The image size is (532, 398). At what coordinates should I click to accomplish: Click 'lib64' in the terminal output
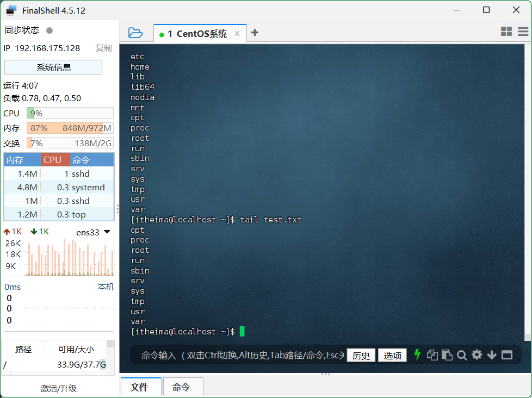point(143,87)
